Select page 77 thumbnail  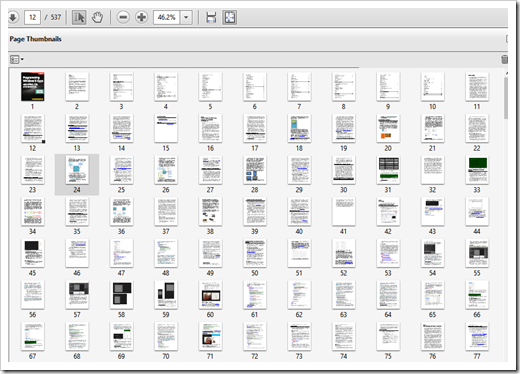click(x=477, y=337)
